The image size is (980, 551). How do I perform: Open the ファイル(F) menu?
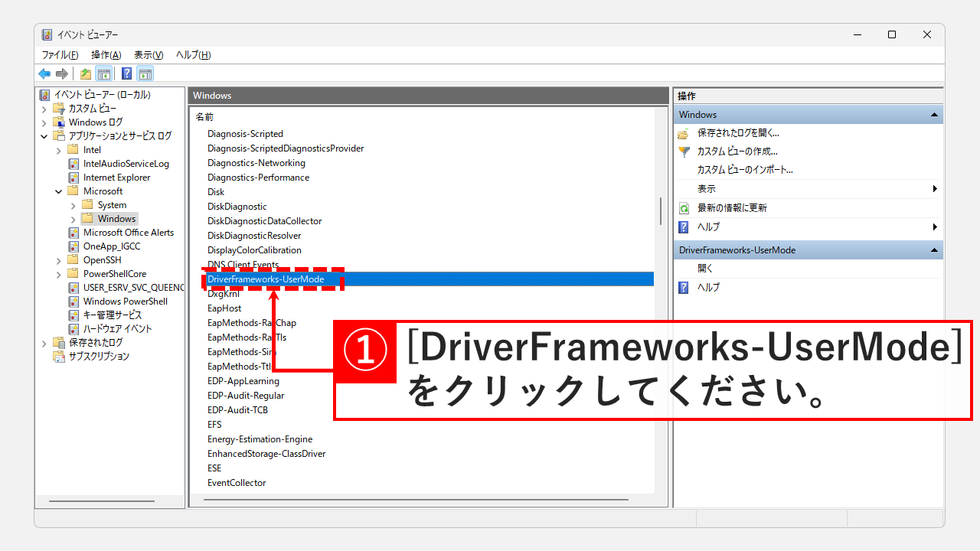(60, 55)
